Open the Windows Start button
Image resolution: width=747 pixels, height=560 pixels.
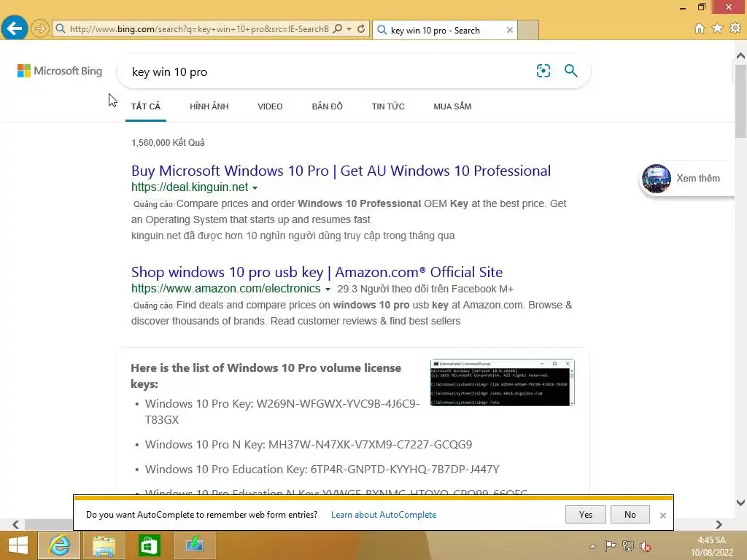[x=18, y=545]
